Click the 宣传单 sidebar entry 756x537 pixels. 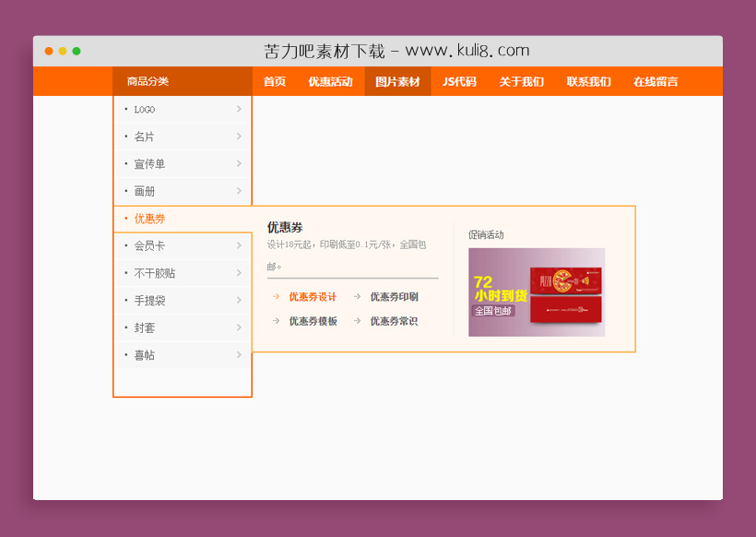pos(148,163)
